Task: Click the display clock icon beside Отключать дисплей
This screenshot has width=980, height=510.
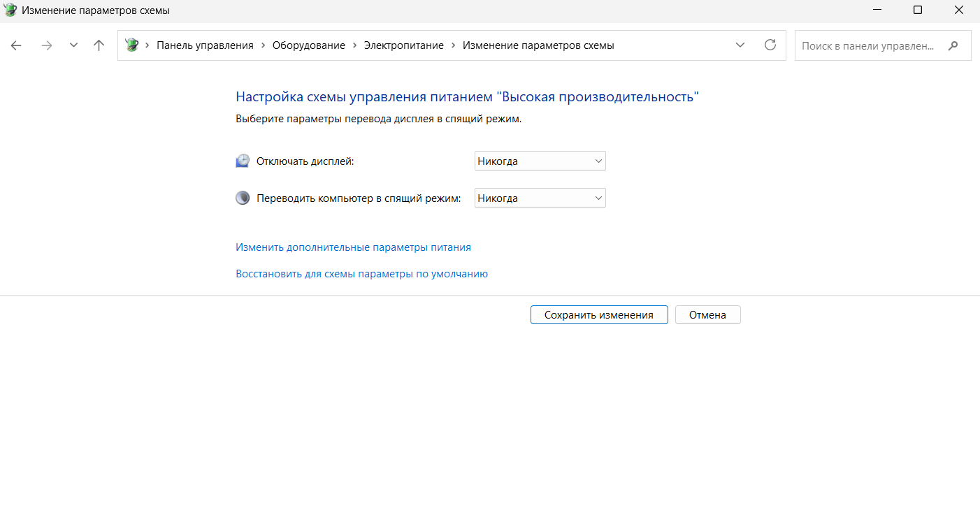Action: pos(243,161)
